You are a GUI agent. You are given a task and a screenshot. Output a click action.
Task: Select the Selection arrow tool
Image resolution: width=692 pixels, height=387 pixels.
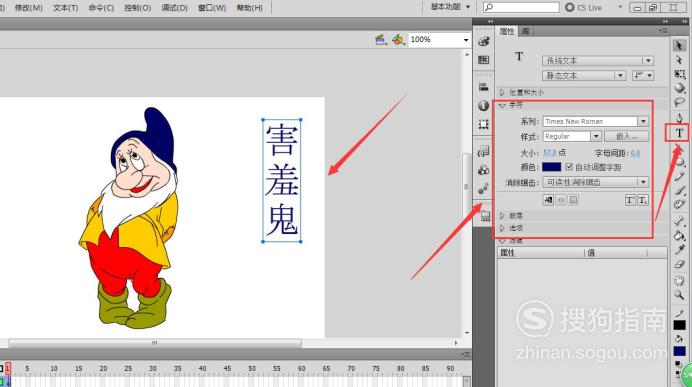click(679, 45)
